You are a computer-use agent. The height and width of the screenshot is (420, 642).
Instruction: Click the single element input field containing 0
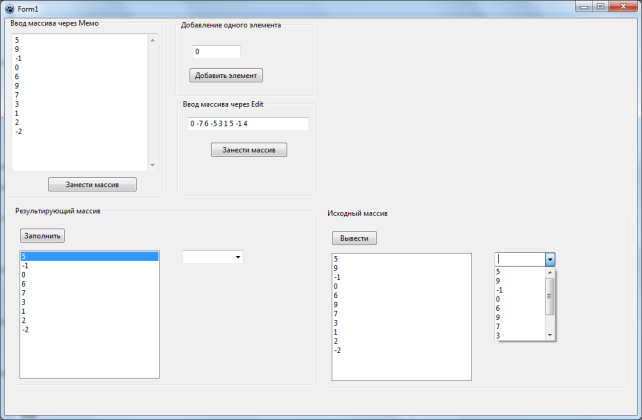[216, 52]
